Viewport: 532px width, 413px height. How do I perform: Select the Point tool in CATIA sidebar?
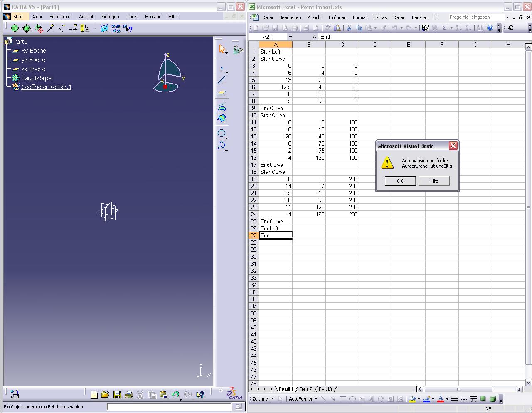pyautogui.click(x=222, y=68)
